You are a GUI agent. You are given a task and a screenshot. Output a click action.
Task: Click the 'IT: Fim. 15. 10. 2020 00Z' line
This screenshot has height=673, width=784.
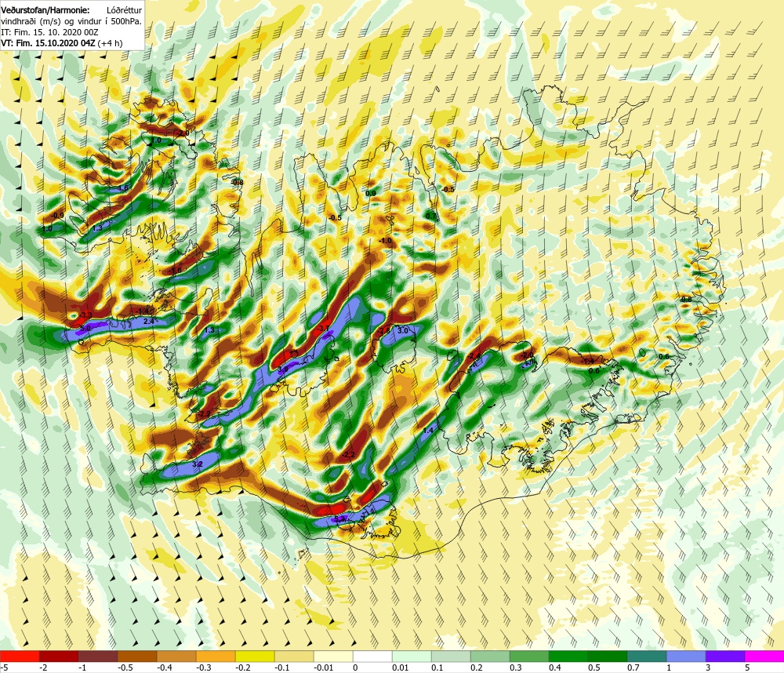tap(49, 32)
